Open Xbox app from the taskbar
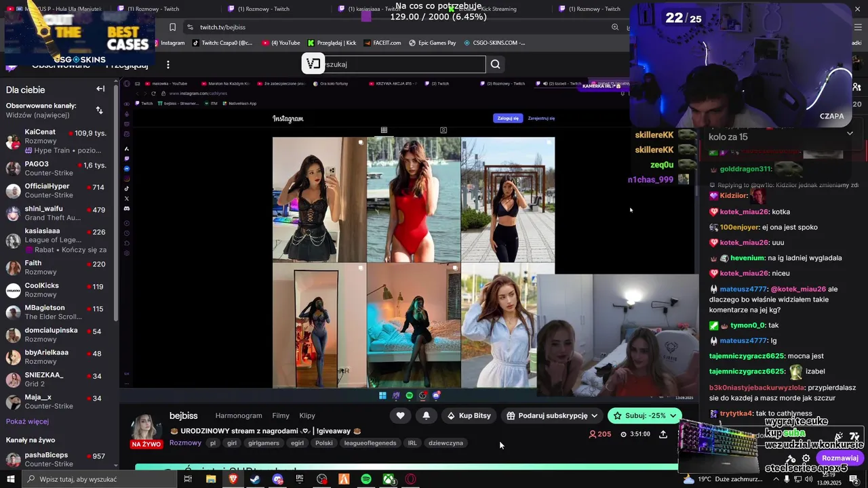The width and height of the screenshot is (868, 488). coord(389,479)
